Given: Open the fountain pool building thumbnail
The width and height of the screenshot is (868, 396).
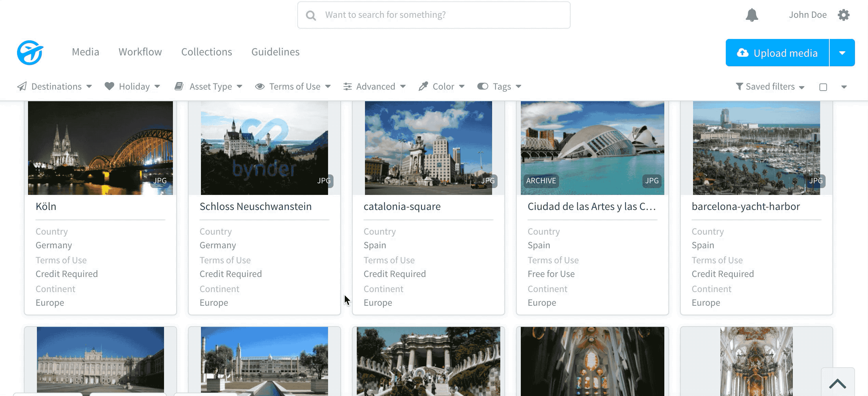Looking at the screenshot, I should pyautogui.click(x=265, y=361).
